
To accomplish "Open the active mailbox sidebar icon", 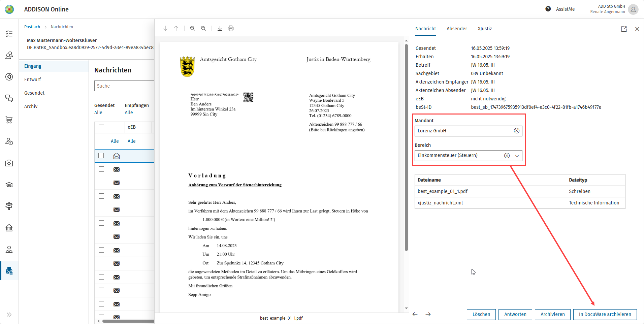I will (9, 271).
